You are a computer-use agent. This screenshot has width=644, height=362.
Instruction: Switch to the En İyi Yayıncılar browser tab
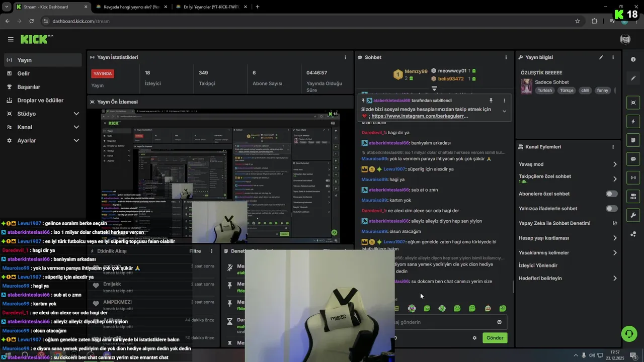point(211,7)
